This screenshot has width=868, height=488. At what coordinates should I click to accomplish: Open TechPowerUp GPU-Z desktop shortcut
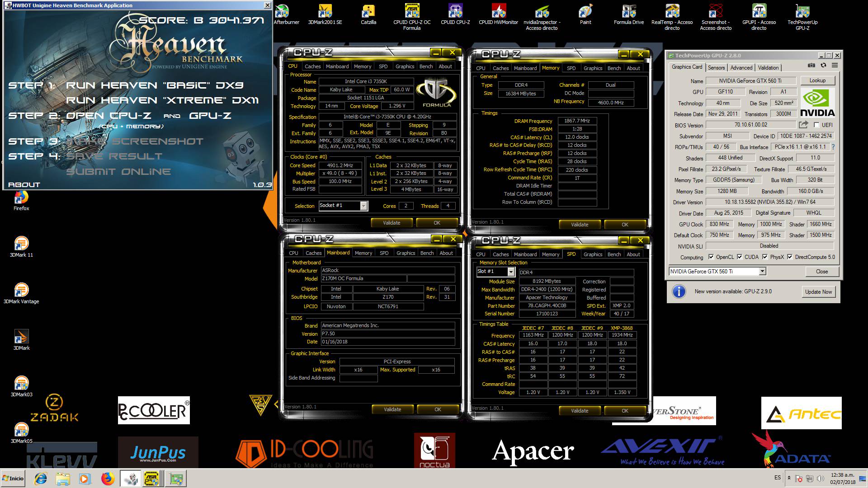(802, 17)
